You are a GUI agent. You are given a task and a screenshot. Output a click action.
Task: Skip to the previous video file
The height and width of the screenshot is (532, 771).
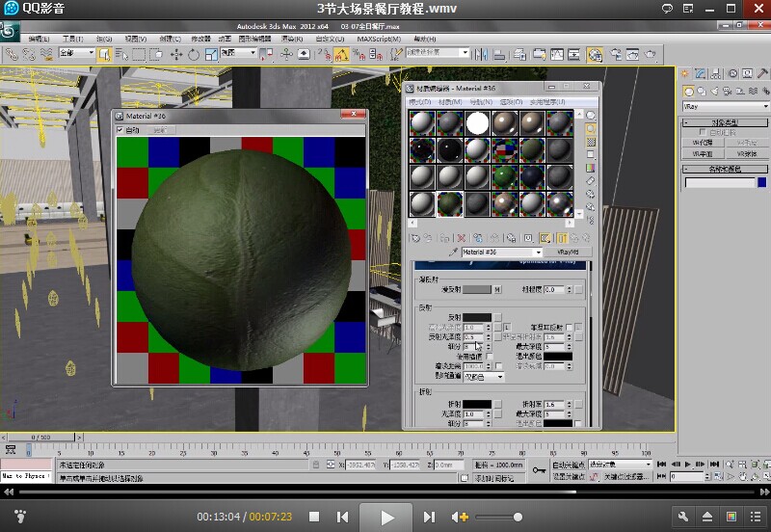[343, 517]
